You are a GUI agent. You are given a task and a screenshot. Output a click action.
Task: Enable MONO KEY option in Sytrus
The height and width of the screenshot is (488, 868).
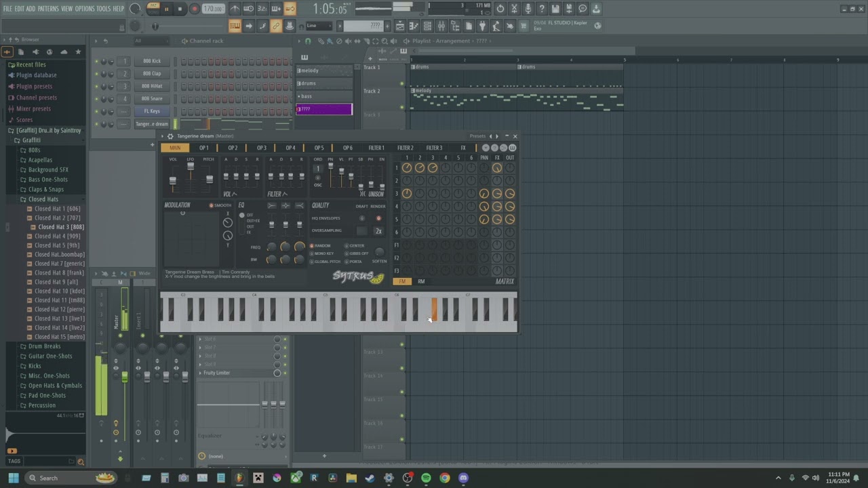click(322, 253)
